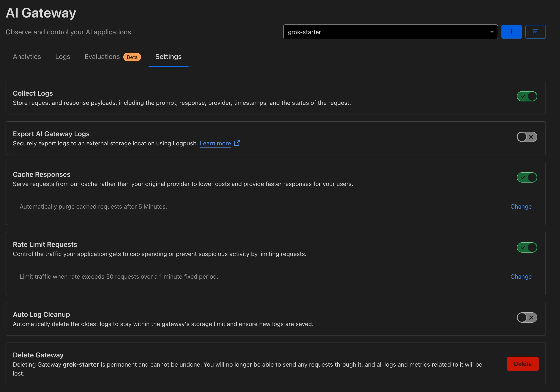Click the red Delete gateway button
Image resolution: width=560 pixels, height=392 pixels.
click(522, 364)
